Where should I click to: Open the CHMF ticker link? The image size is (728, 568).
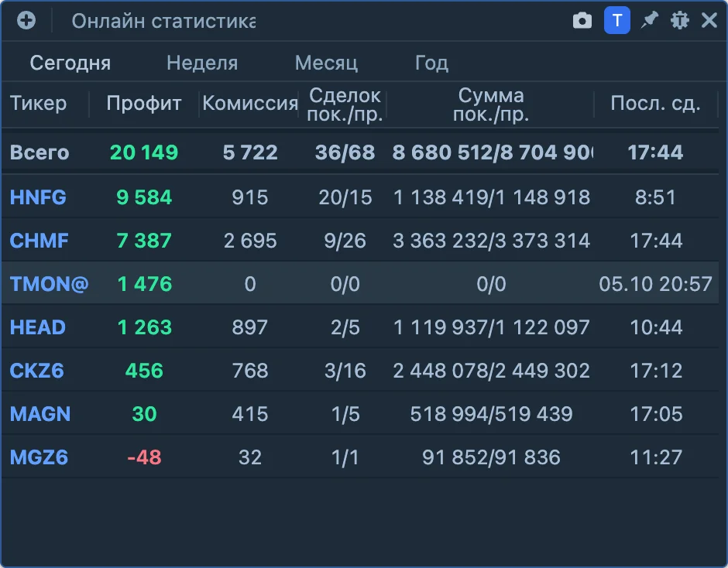tap(39, 241)
